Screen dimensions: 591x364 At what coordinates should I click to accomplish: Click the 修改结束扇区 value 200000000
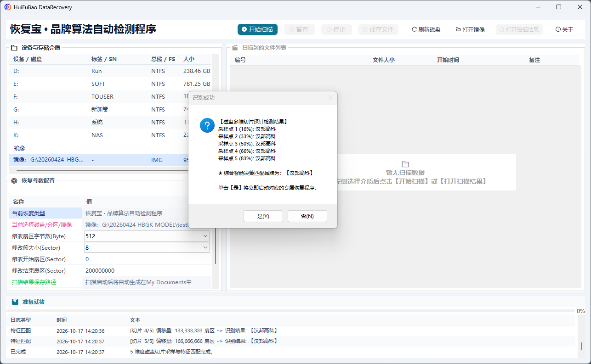click(100, 271)
